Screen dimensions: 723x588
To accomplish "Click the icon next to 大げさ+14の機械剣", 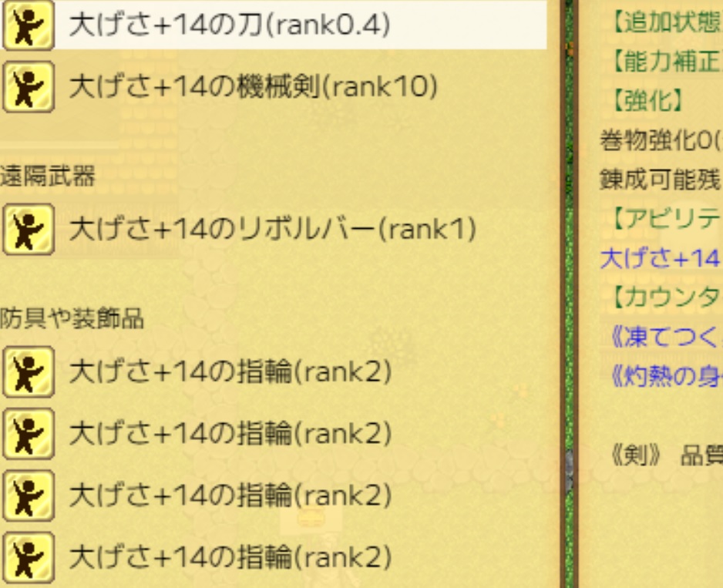I will (x=28, y=87).
